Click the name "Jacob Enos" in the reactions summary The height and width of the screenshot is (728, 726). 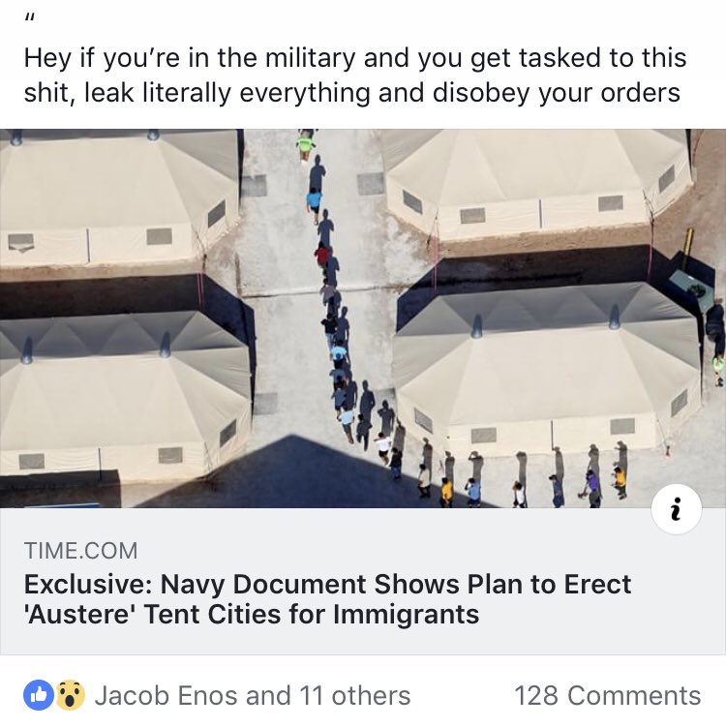(167, 695)
